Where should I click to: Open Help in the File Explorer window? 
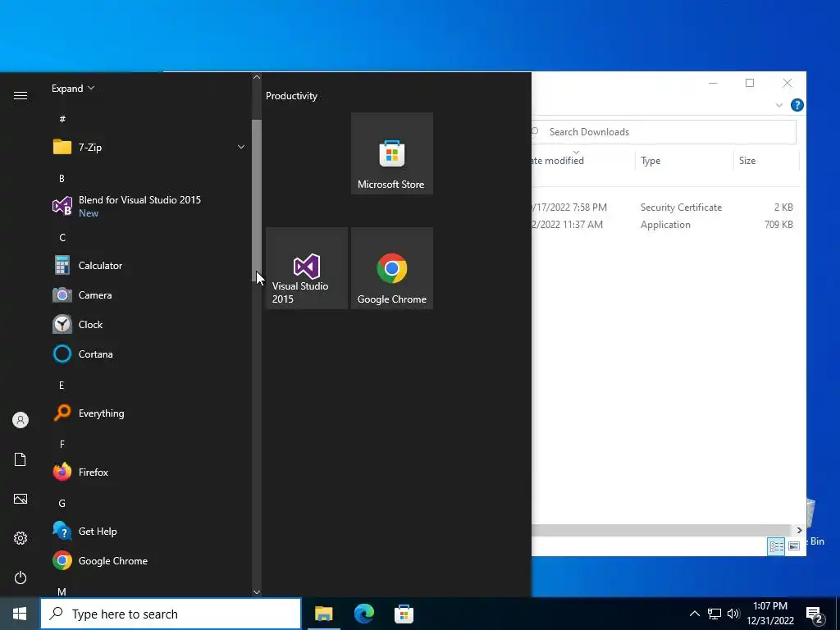797,105
